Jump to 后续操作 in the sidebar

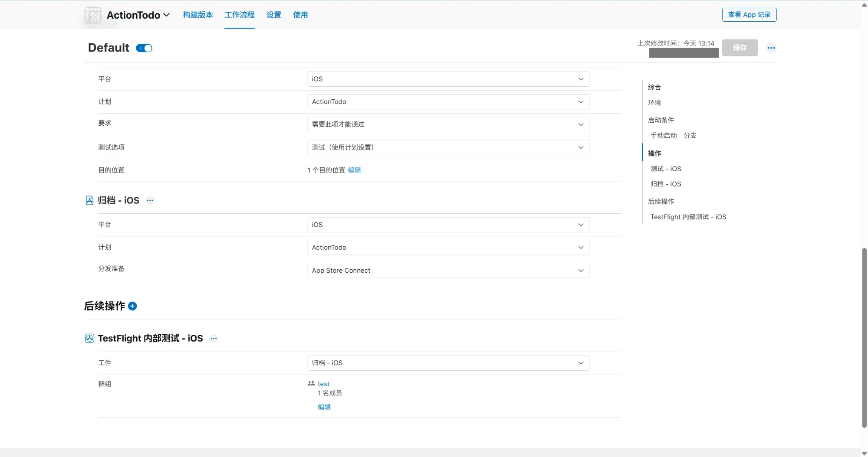pos(661,201)
